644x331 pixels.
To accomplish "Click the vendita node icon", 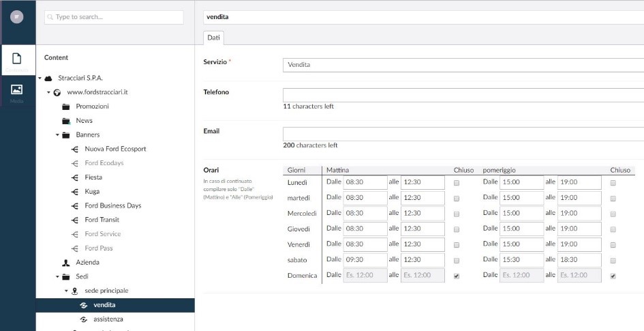I will (84, 305).
